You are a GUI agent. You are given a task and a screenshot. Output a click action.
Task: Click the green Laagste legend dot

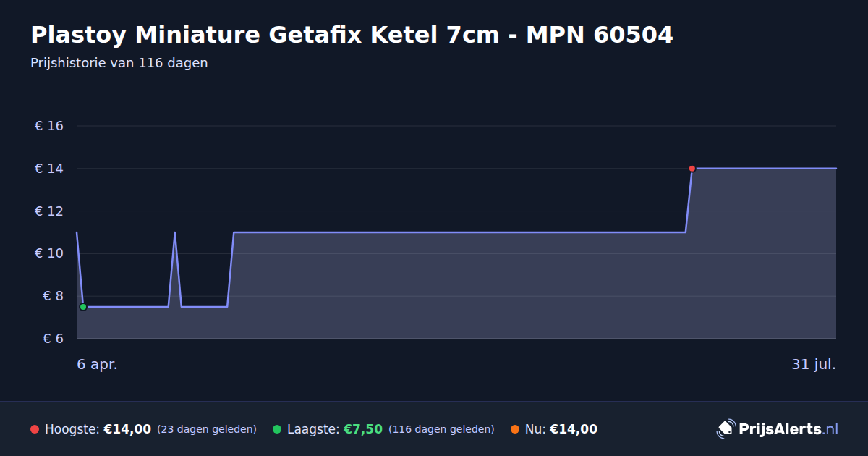pyautogui.click(x=277, y=429)
